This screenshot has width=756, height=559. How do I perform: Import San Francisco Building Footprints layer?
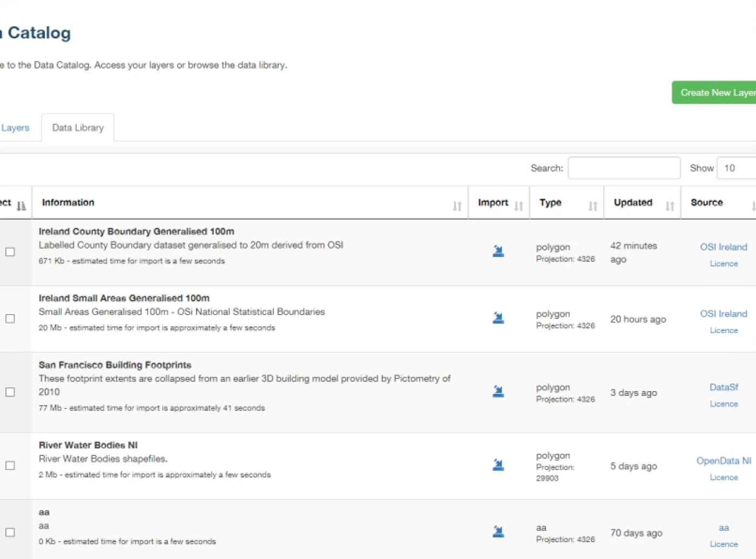point(498,392)
